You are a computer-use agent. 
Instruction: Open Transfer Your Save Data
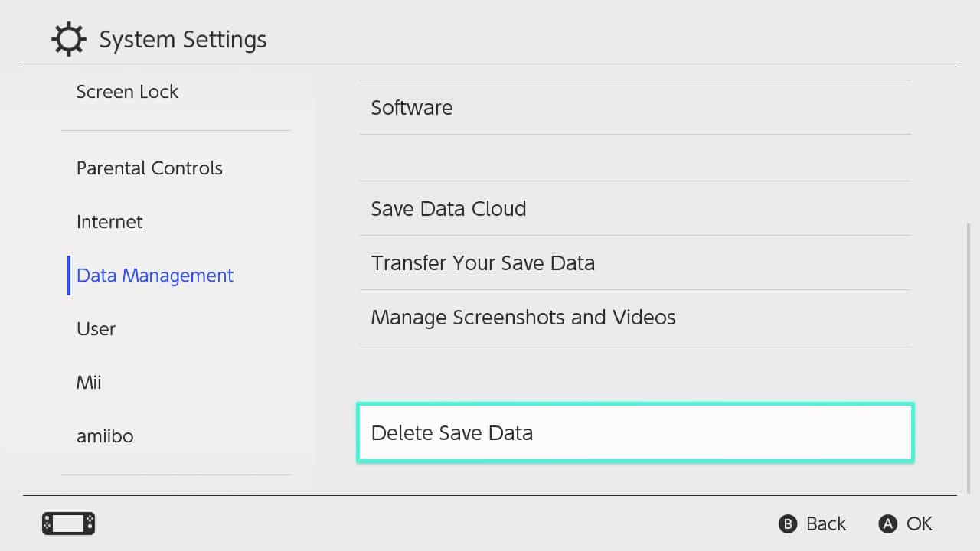[x=635, y=262]
